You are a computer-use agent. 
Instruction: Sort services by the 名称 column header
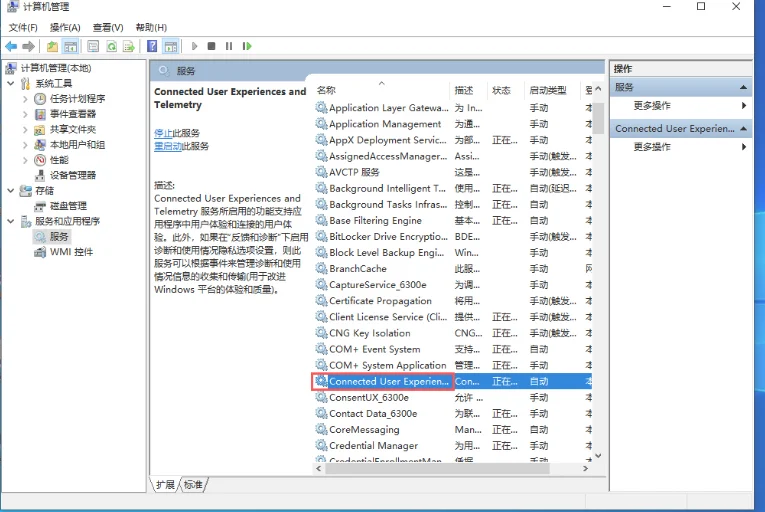327,90
